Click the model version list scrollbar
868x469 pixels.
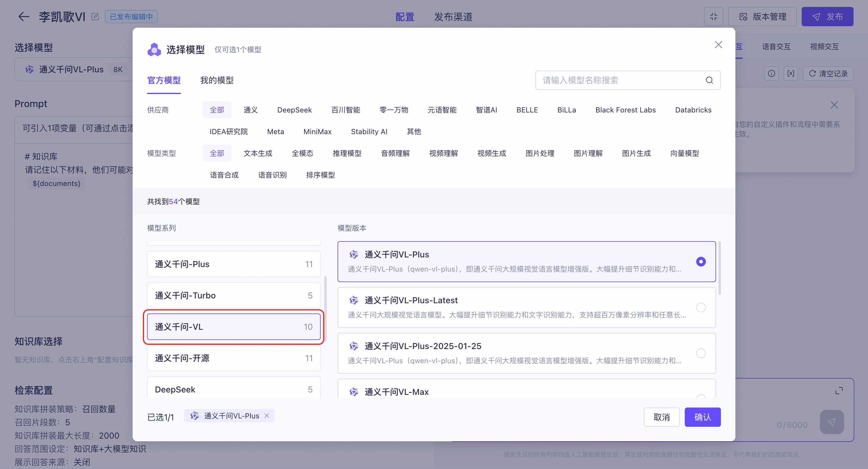point(719,268)
